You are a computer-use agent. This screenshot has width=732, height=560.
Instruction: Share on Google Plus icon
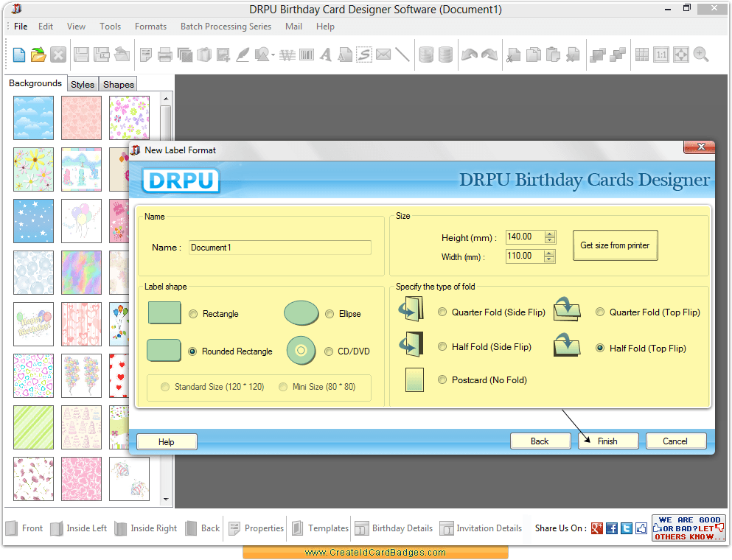click(596, 528)
